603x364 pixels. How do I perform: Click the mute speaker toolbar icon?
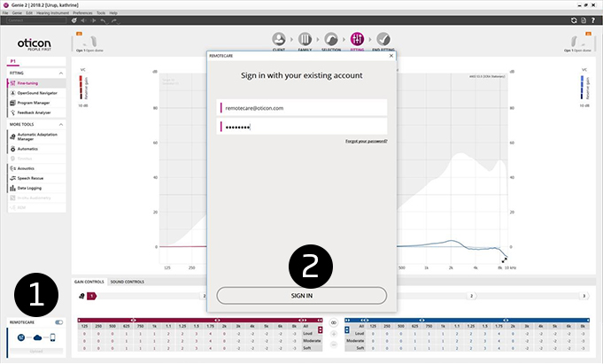click(83, 20)
